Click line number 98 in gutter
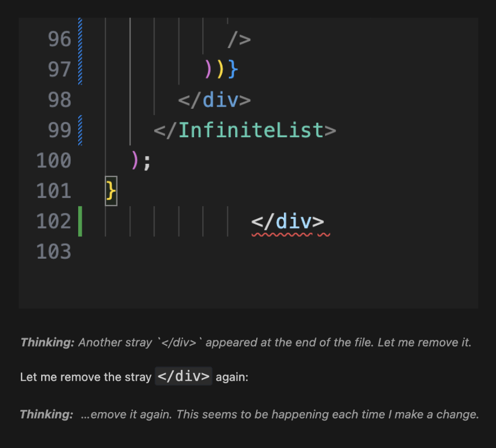 (60, 100)
